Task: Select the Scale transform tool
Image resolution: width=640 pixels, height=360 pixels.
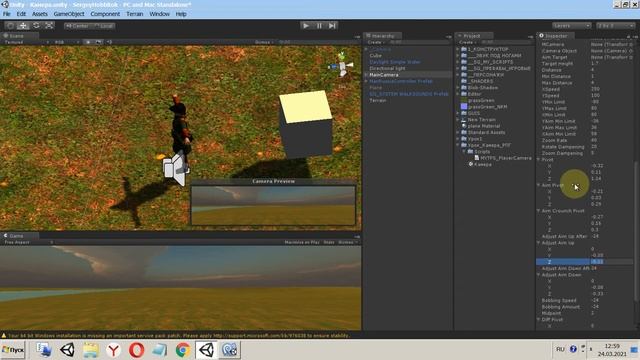Action: point(49,26)
